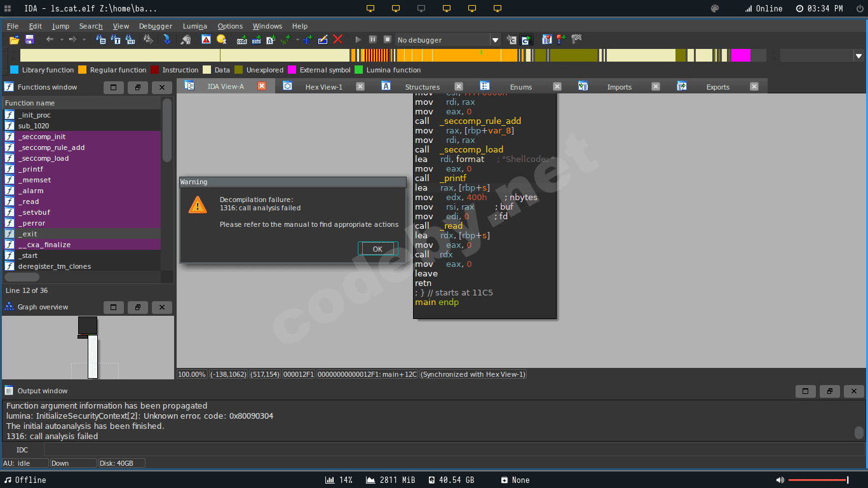
Task: Open the Lumina menu
Action: click(x=194, y=26)
